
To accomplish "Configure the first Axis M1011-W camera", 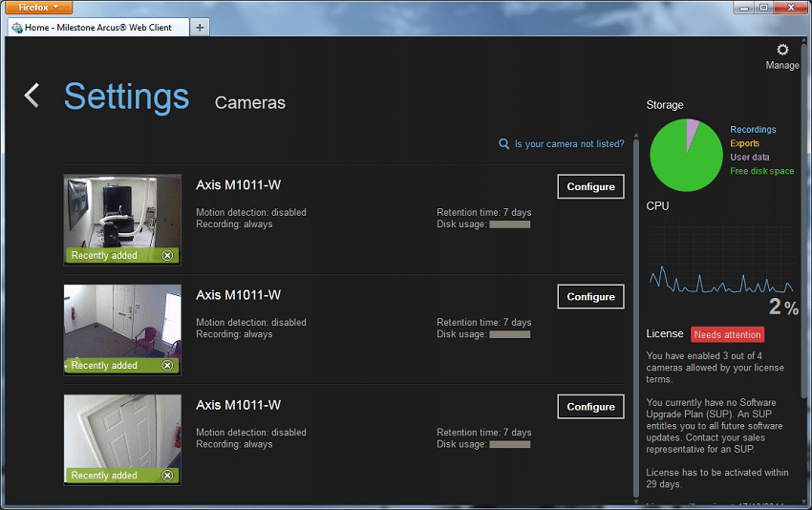I will coord(591,186).
